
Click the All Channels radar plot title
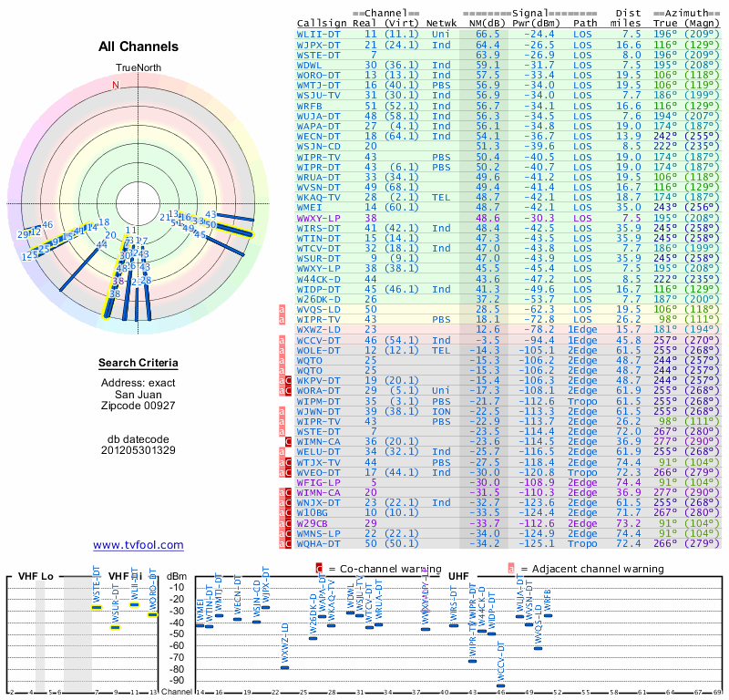138,46
